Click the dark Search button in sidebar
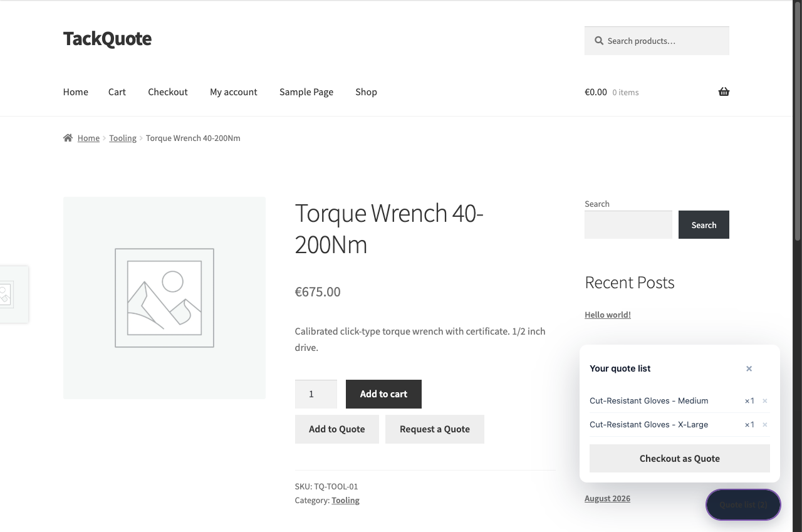Screen dimensions: 802x532 704,224
